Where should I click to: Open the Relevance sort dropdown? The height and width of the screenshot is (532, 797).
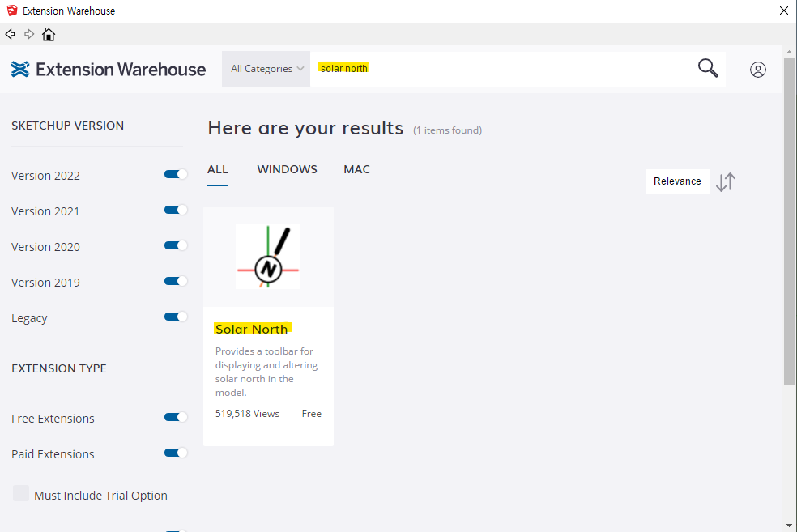(x=677, y=181)
